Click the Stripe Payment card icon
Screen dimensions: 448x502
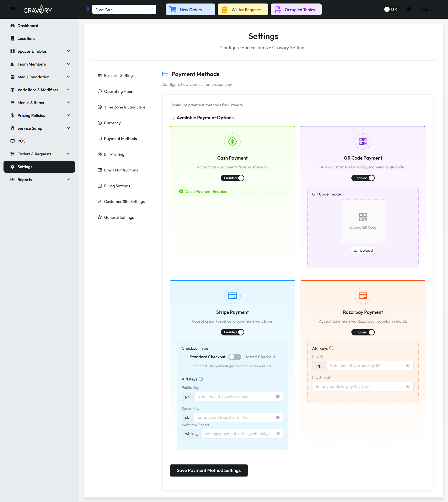[232, 296]
